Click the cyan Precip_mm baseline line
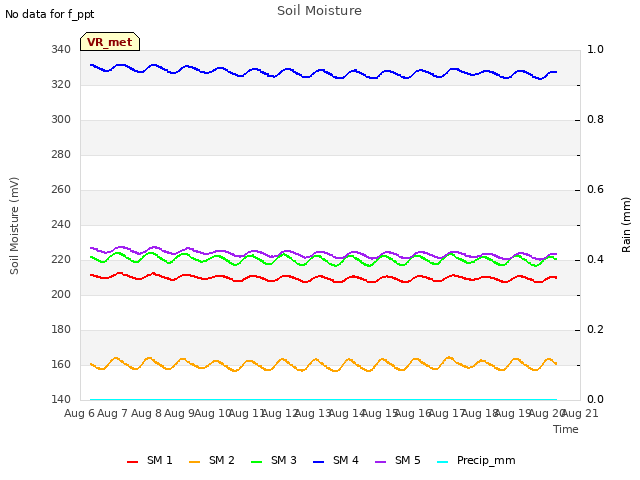Viewport: 640px width, 480px height. click(x=323, y=399)
